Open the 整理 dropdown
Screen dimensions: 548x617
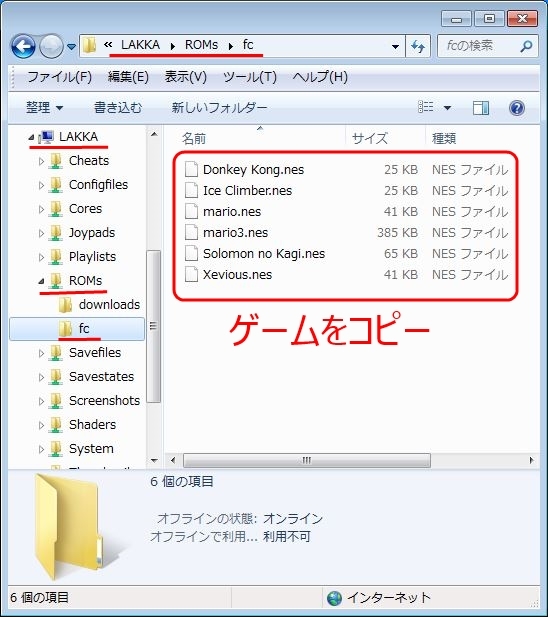click(44, 107)
